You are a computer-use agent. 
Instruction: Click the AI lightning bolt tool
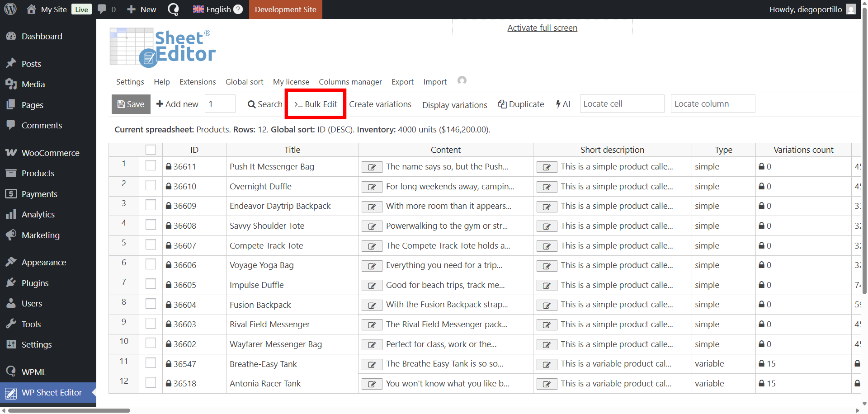click(x=563, y=104)
